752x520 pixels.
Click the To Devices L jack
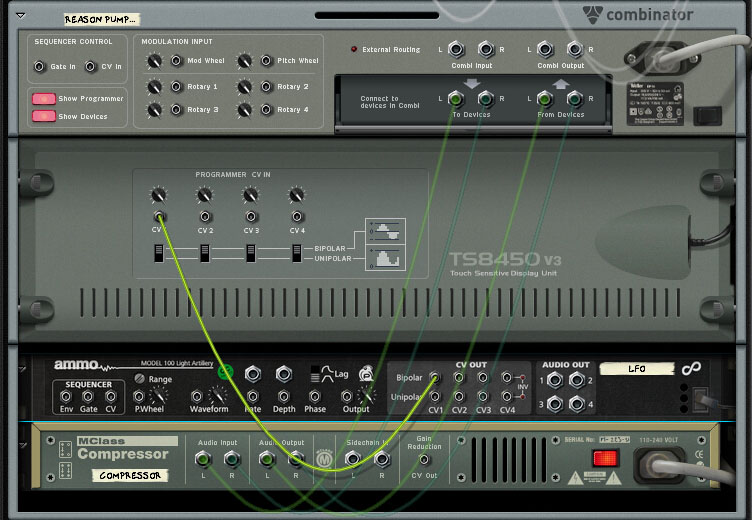[x=456, y=99]
